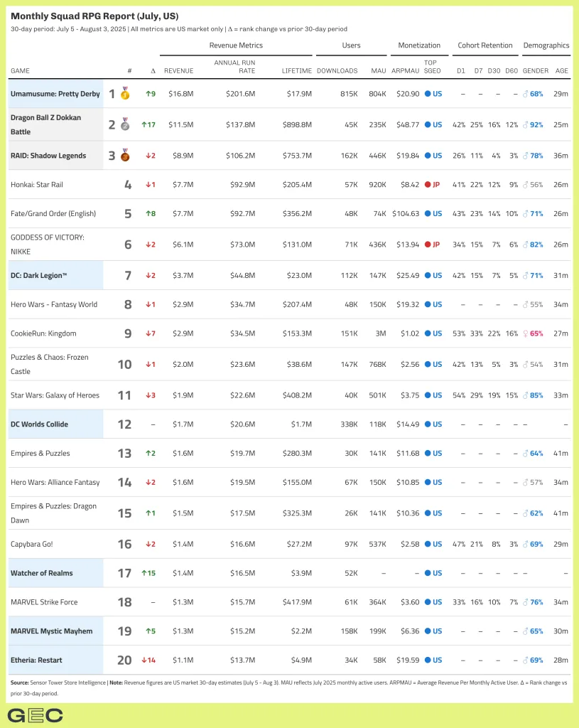The width and height of the screenshot is (579, 728).
Task: Click the red JP dot for GODDESS OF VICTORY: NIKKE
Action: point(428,245)
